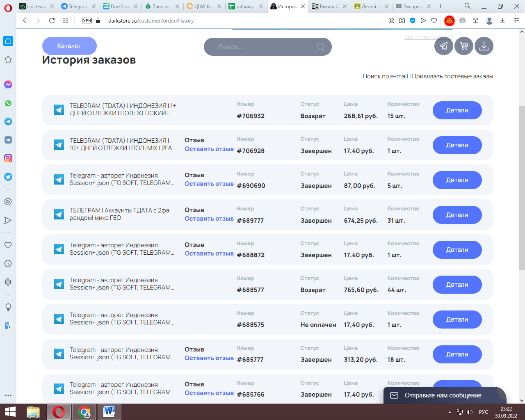Add page to bookmarks with toolbar heart
The height and width of the screenshot is (420, 525).
click(x=434, y=21)
